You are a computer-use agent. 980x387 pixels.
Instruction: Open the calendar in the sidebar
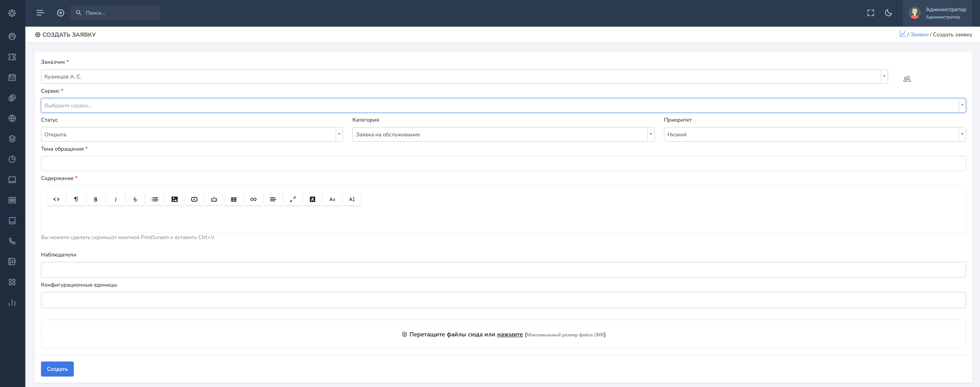[12, 78]
